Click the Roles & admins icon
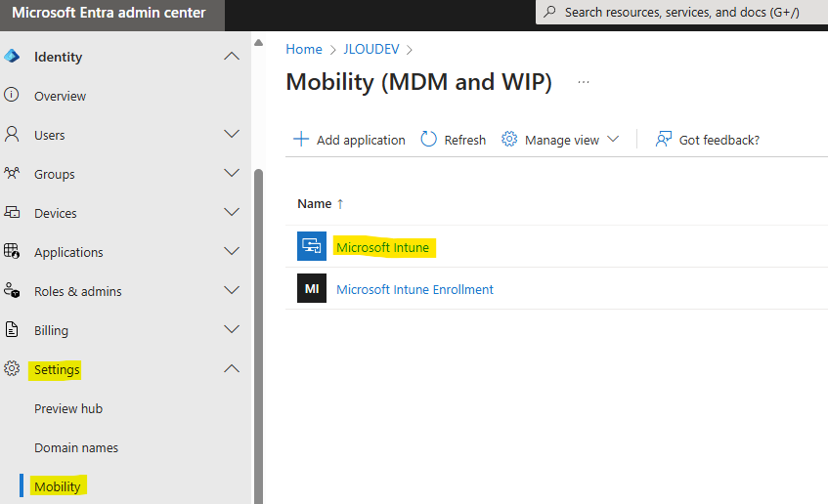 click(x=12, y=290)
